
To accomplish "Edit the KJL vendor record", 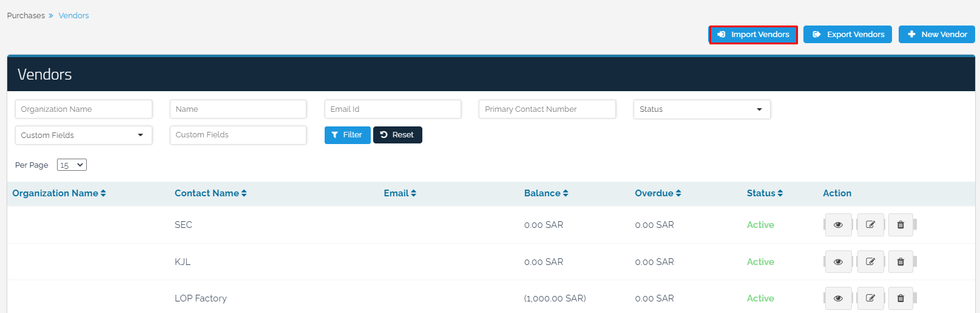I will point(870,262).
